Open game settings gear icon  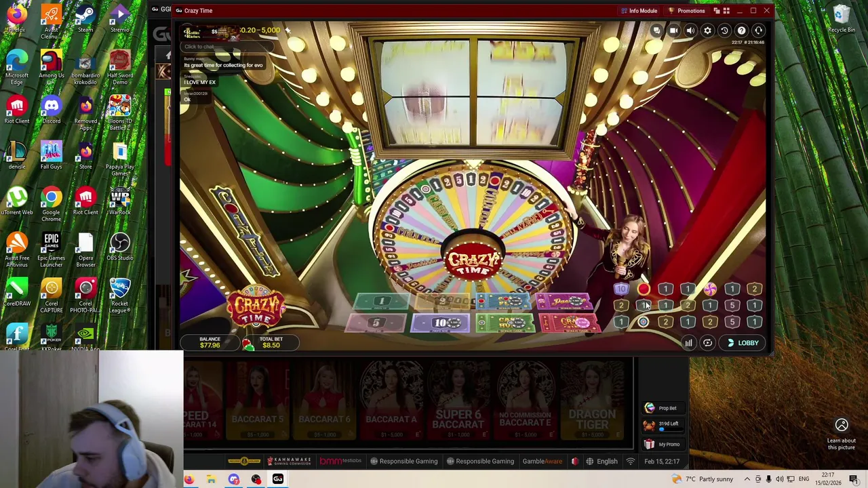click(x=707, y=30)
